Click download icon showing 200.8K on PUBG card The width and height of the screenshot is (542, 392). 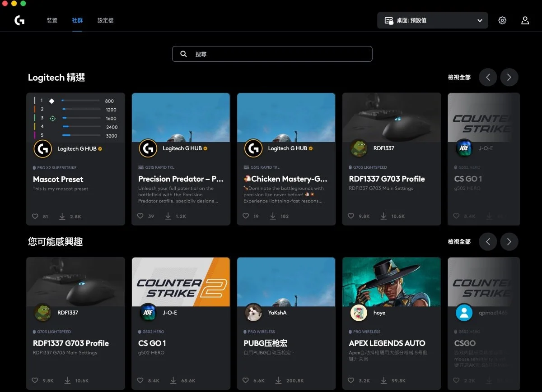pyautogui.click(x=278, y=380)
